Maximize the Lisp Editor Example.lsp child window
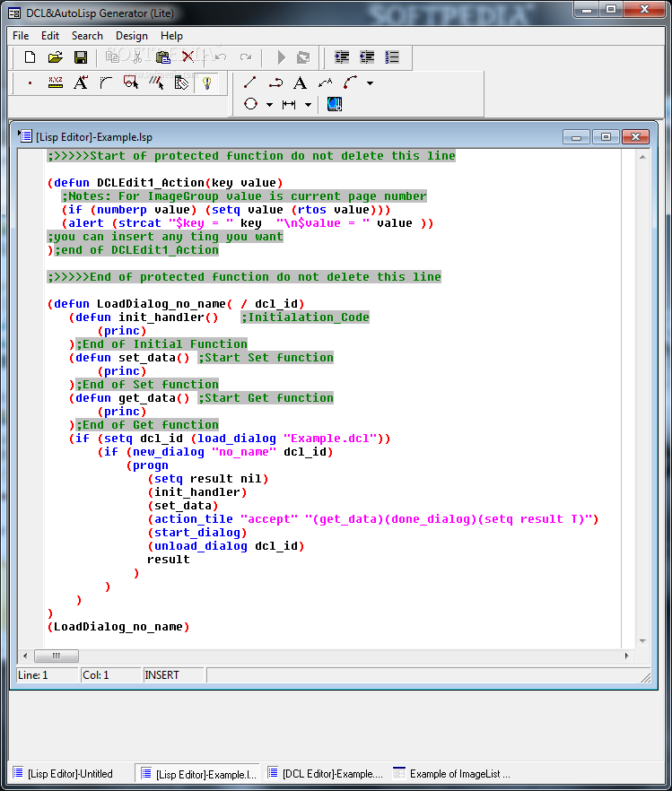Image resolution: width=672 pixels, height=791 pixels. tap(606, 136)
